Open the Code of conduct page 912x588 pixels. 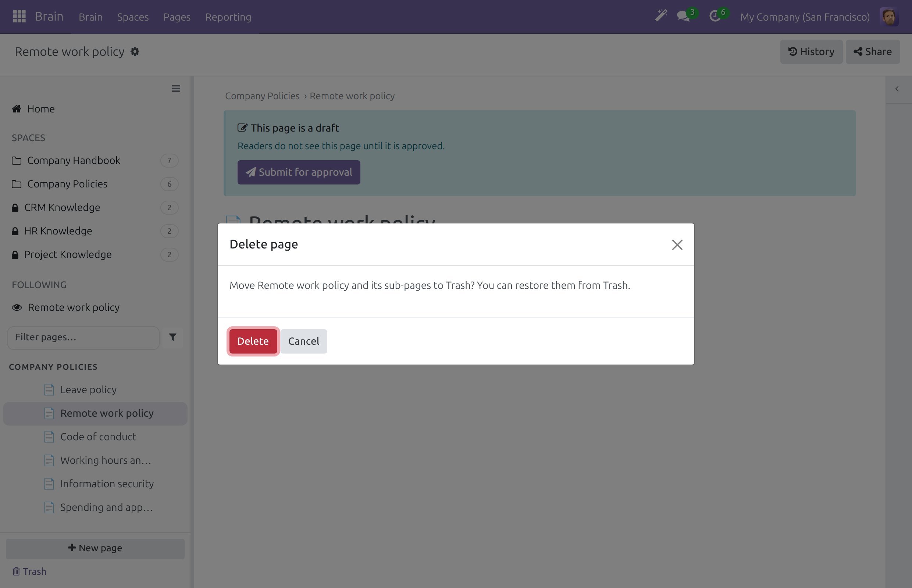point(95,437)
